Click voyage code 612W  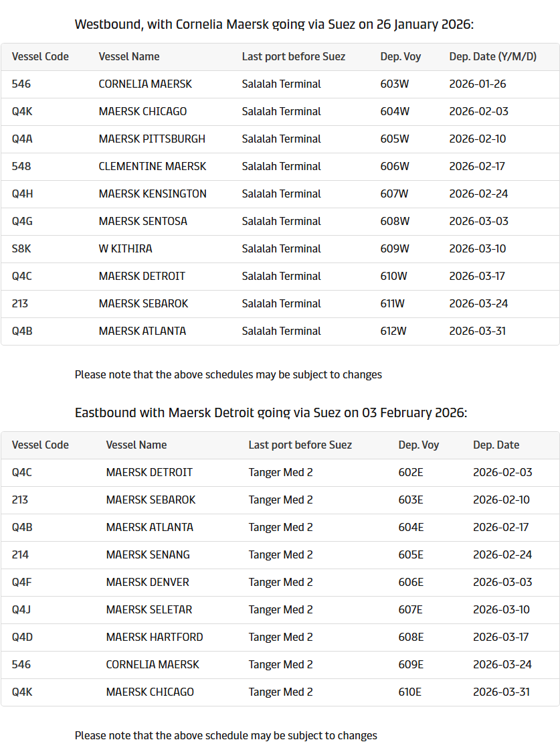pos(395,331)
